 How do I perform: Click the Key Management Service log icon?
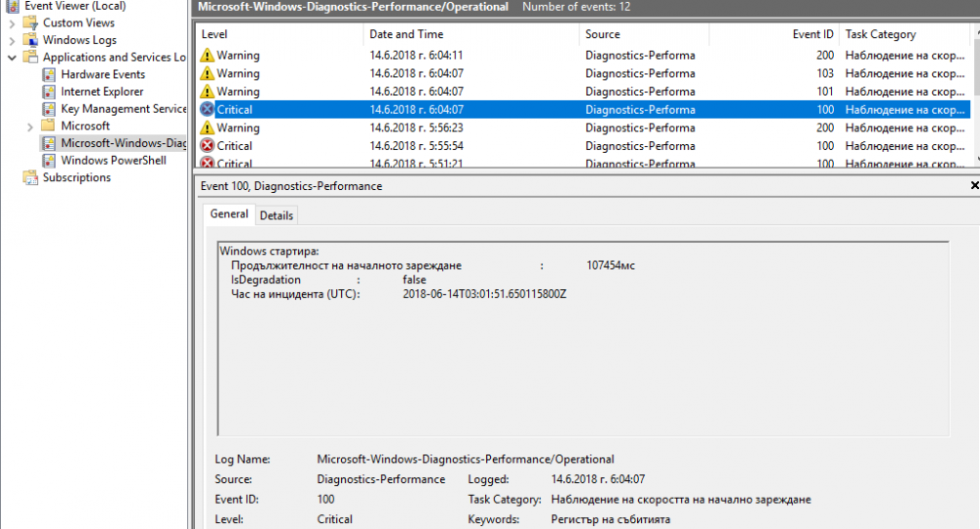pos(49,109)
